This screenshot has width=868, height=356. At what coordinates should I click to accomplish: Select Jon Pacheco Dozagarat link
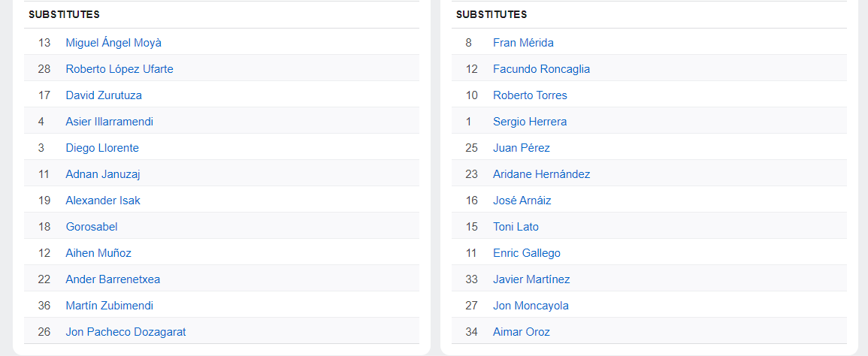(126, 332)
